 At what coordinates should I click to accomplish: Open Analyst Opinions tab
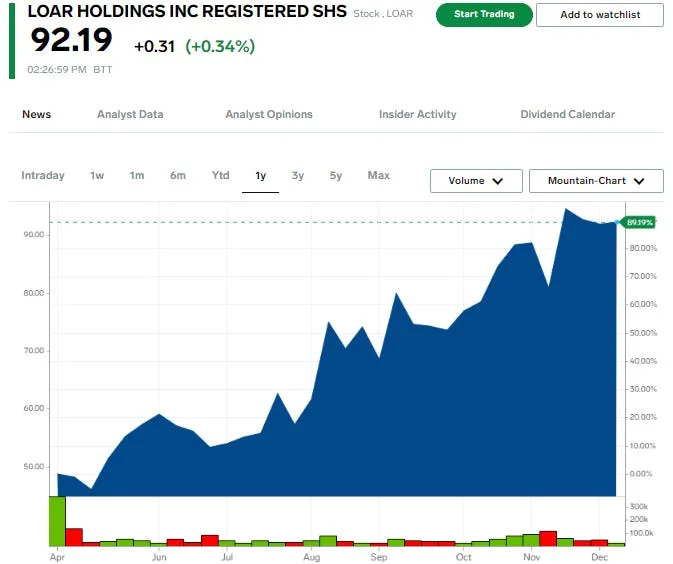click(269, 114)
